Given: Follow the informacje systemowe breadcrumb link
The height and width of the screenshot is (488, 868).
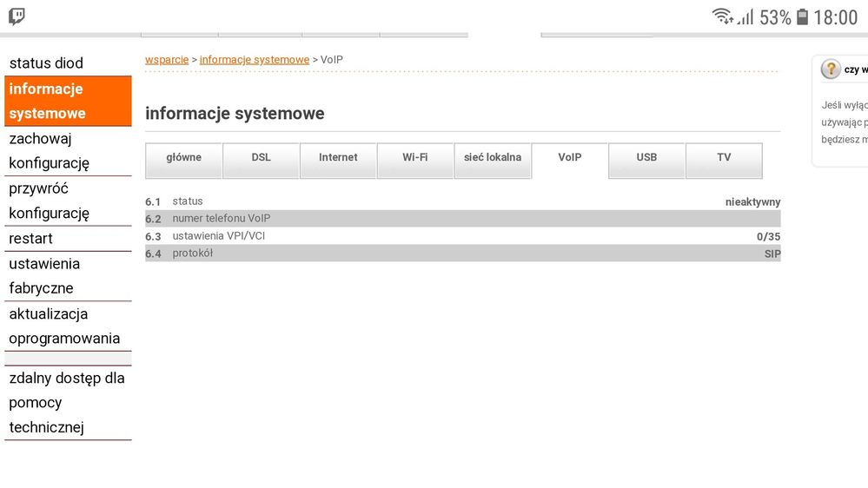Looking at the screenshot, I should tap(254, 60).
